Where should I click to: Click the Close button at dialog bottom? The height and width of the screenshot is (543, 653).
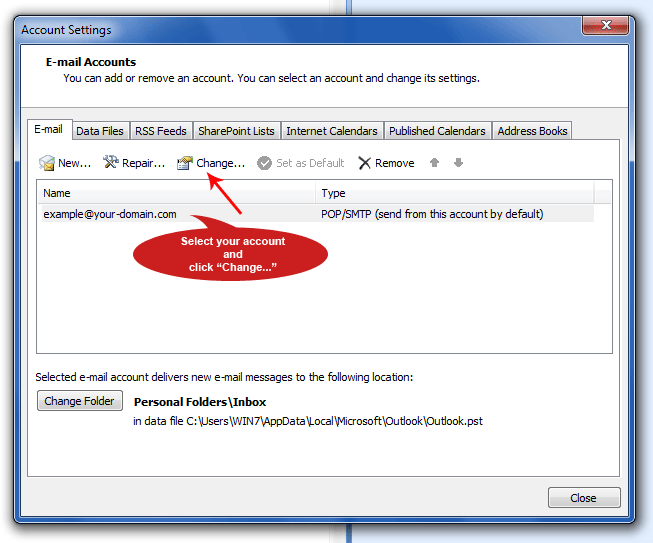[x=584, y=498]
